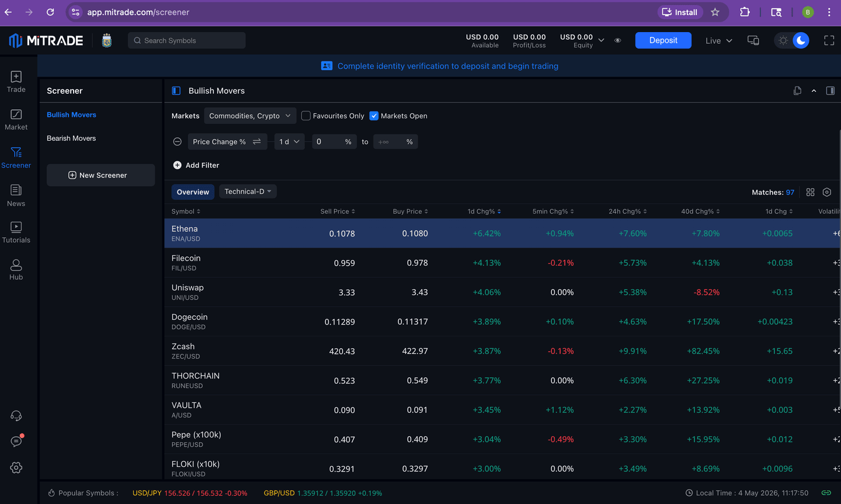
Task: Click Add Filter
Action: [196, 165]
